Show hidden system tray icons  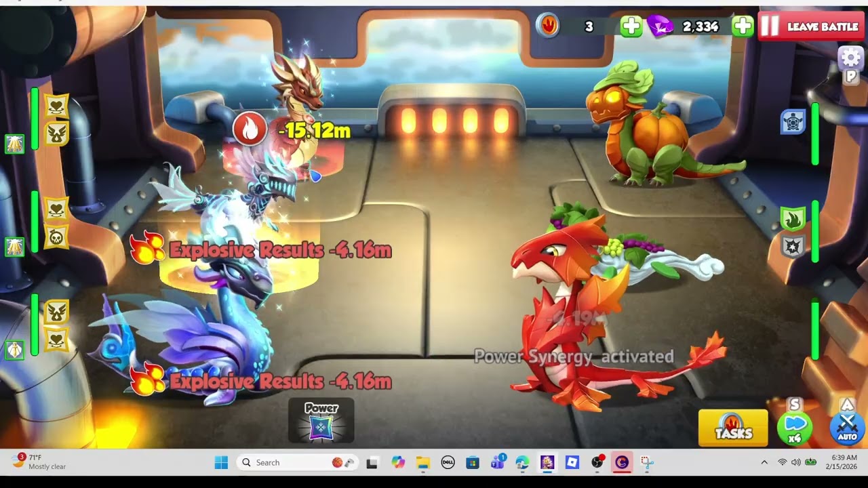pyautogui.click(x=764, y=463)
